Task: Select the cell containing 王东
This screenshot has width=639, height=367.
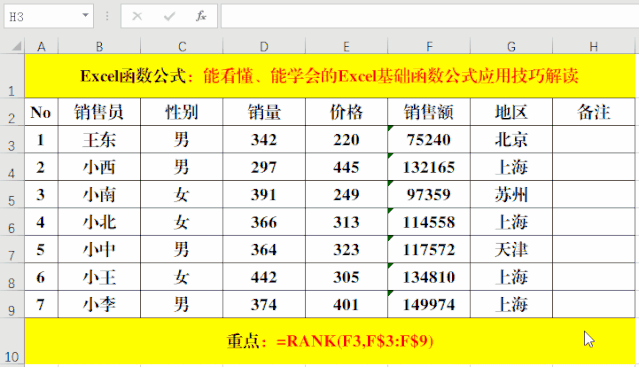Action: click(99, 140)
